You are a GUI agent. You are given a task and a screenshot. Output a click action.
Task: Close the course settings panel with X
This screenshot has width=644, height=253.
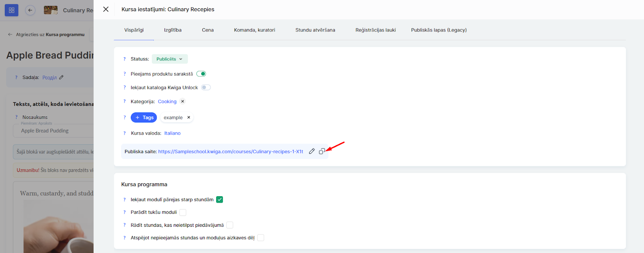(106, 9)
